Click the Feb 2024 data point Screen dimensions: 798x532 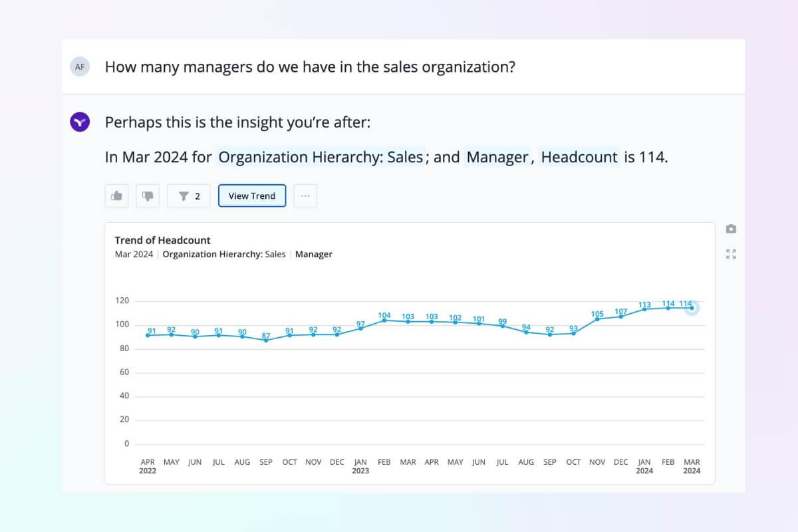pos(668,308)
